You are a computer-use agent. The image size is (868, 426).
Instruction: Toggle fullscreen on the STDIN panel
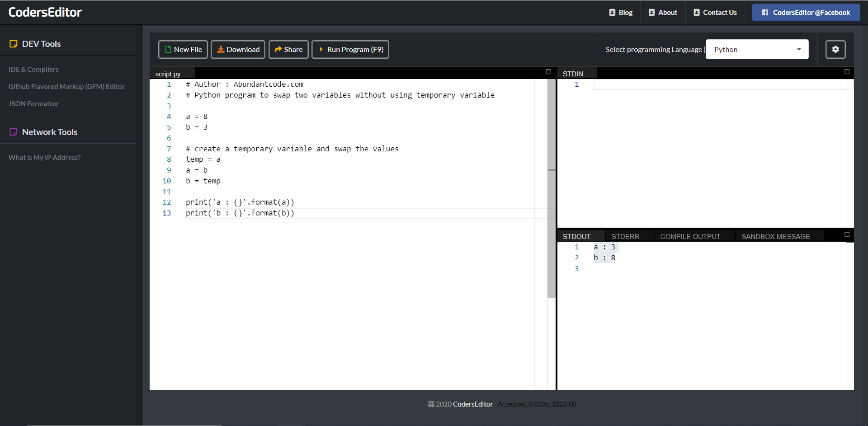(x=847, y=72)
